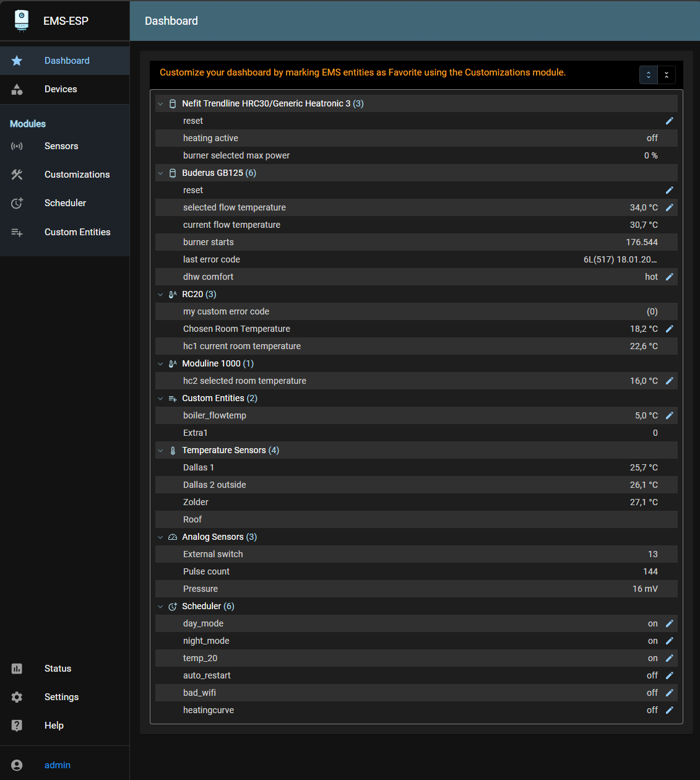Edit the auto_restart scheduler value
The image size is (700, 780).
coord(669,675)
